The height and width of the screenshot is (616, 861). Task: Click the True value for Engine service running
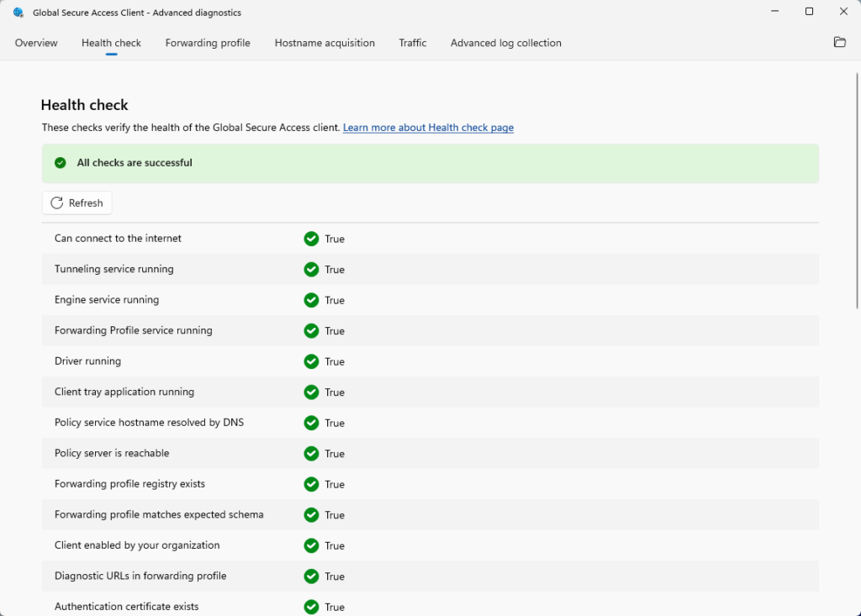[335, 300]
